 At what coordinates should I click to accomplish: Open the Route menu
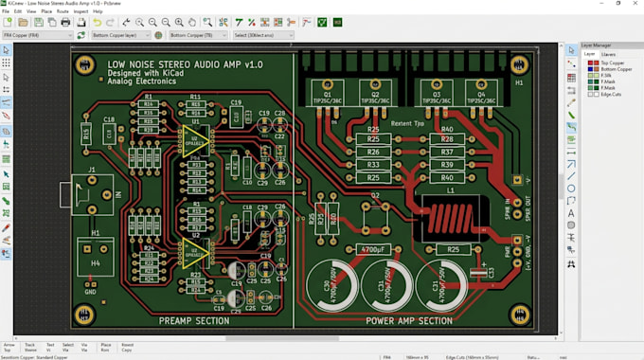(63, 11)
